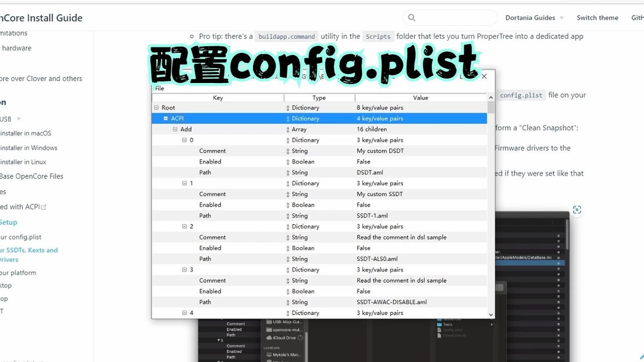The image size is (644, 362).
Task: Collapse the Root node
Action: coord(156,108)
